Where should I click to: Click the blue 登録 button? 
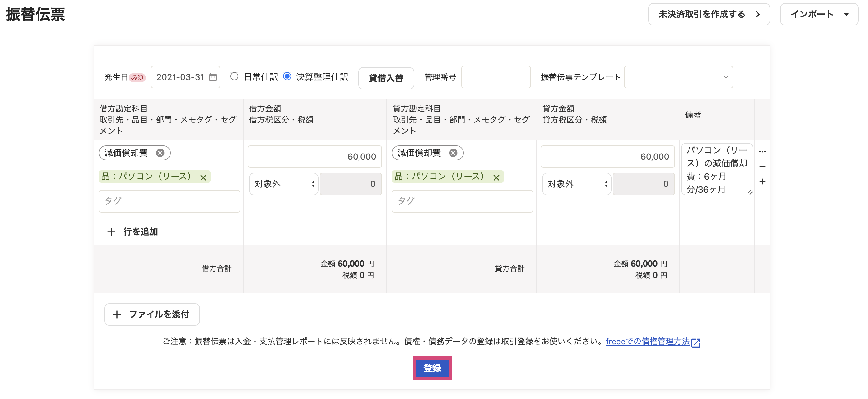point(432,368)
